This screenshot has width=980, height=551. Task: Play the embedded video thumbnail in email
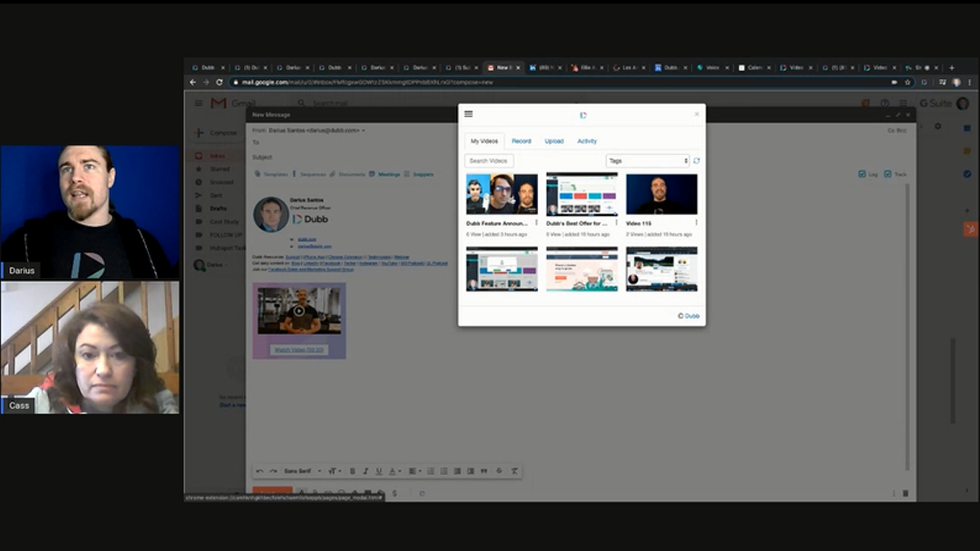point(299,311)
